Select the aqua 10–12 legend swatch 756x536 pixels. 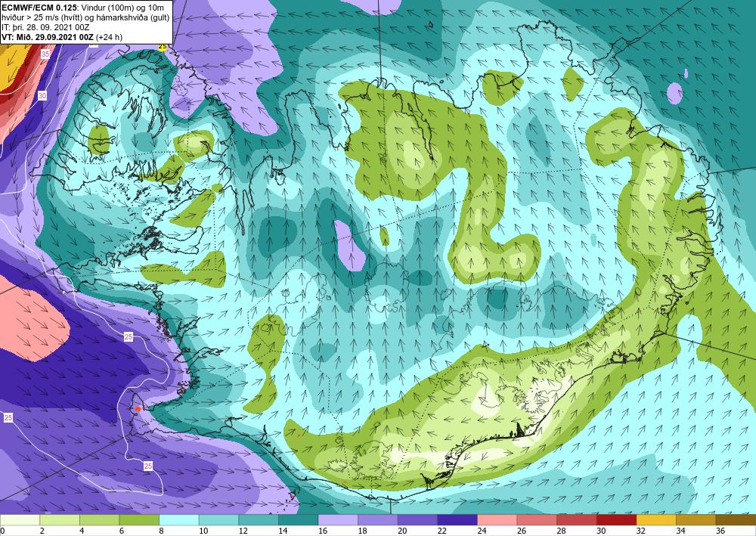point(219,520)
